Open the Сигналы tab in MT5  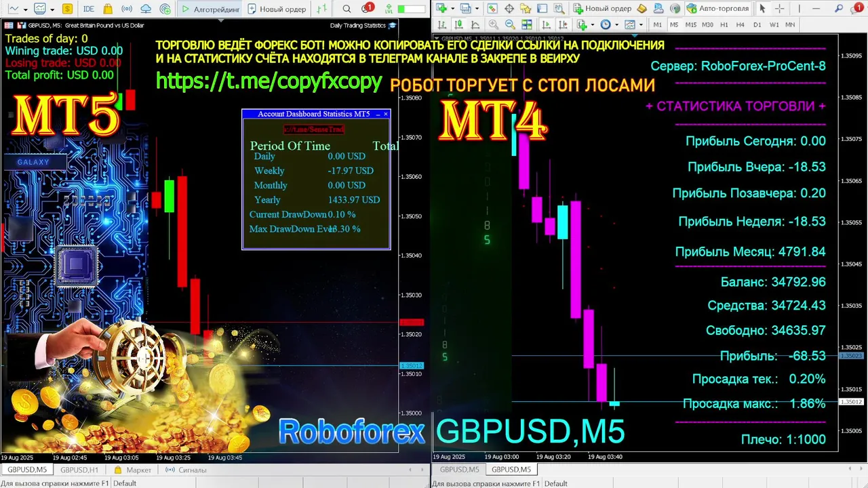(x=186, y=470)
